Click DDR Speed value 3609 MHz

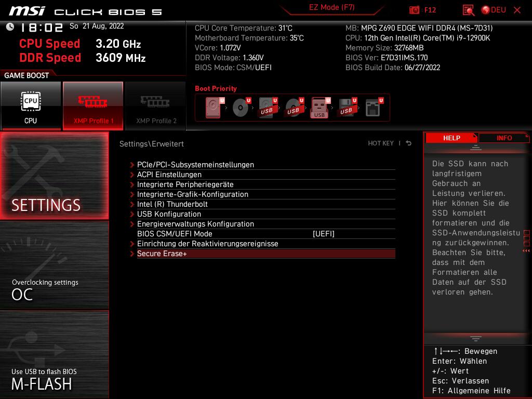tap(121, 58)
